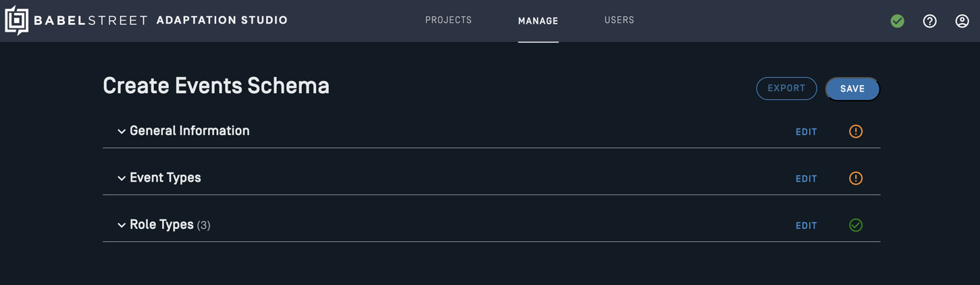Edit the General Information section
Screen dimensions: 980x285
[806, 132]
